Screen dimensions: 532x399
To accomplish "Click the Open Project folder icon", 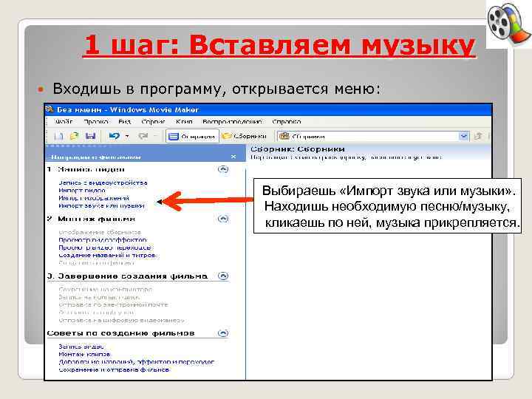I will tap(74, 137).
